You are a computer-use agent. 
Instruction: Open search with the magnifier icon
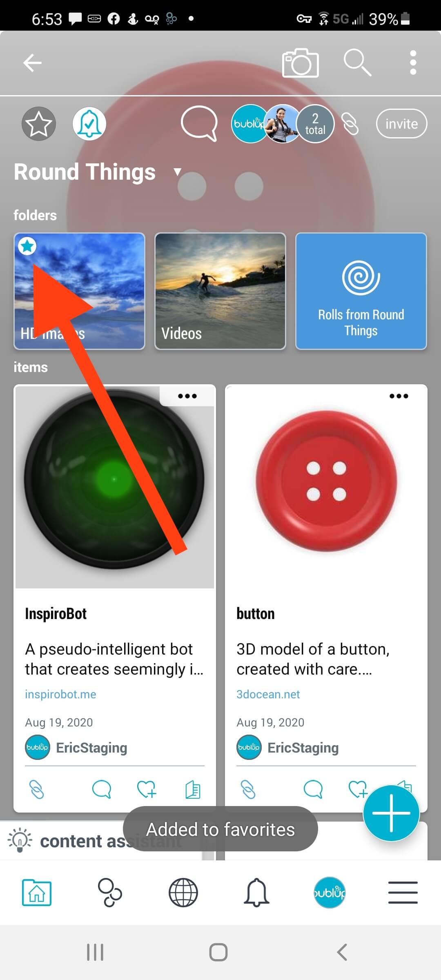357,62
